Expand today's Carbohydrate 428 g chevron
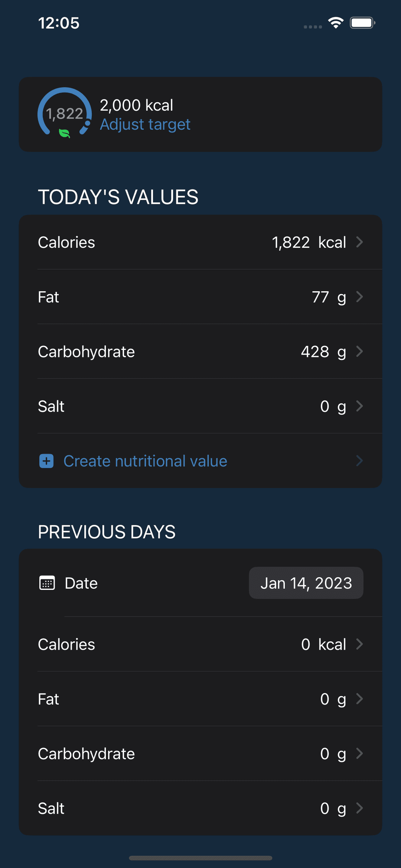Image resolution: width=401 pixels, height=868 pixels. [x=359, y=351]
